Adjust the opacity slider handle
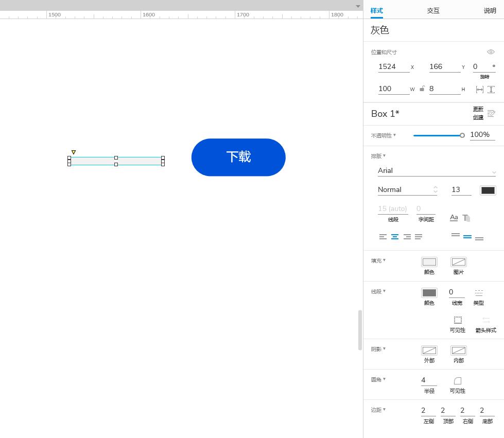Viewport: 504px width, 438px height. 462,135
